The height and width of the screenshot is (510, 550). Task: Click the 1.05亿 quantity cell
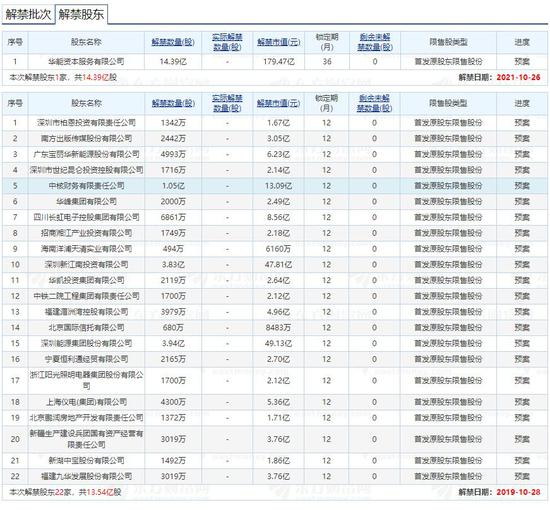[x=173, y=186]
